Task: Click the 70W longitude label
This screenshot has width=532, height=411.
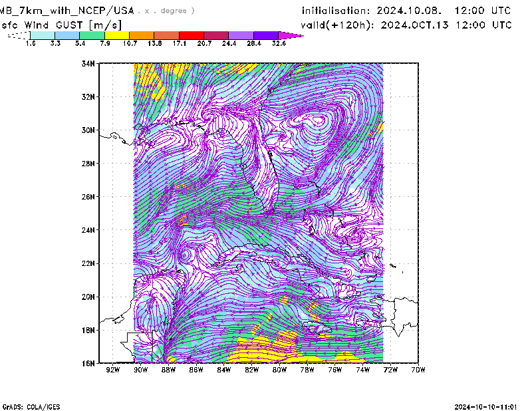Action: click(418, 370)
